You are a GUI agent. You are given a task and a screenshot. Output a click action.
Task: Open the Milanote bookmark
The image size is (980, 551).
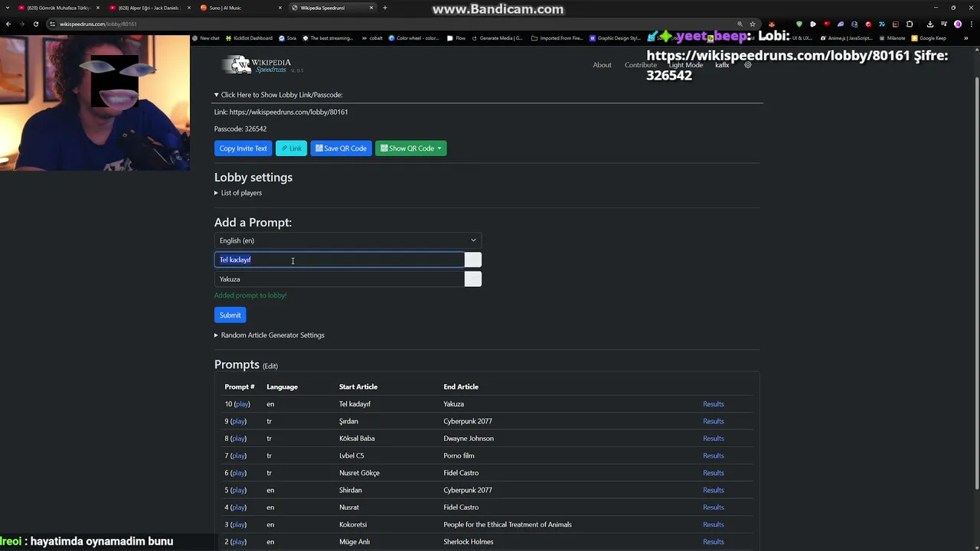(892, 38)
